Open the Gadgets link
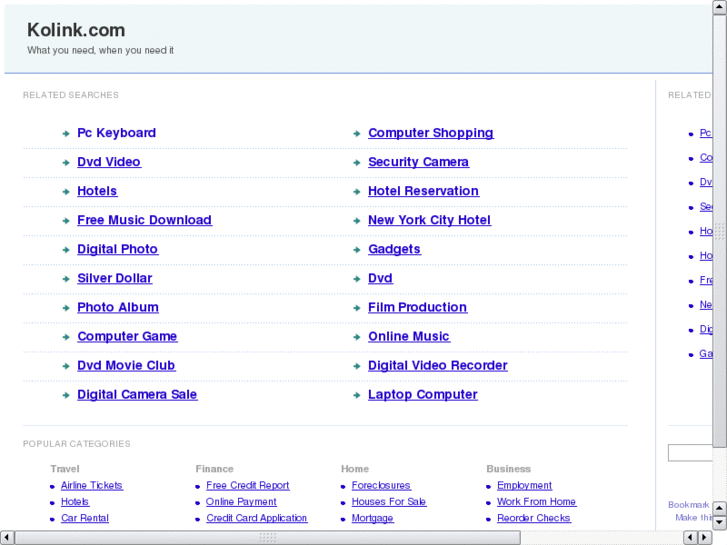727x545 pixels. click(x=394, y=249)
